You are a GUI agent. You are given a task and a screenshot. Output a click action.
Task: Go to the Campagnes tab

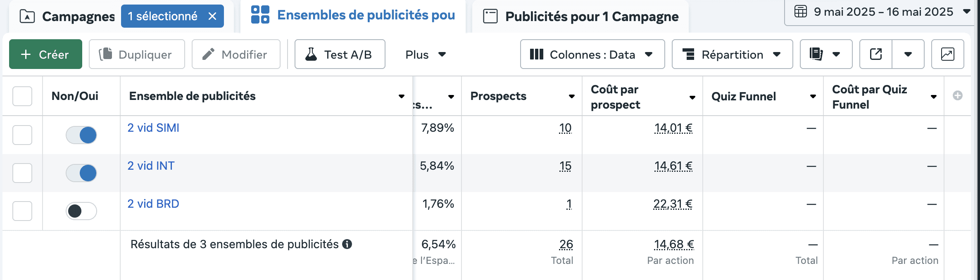tap(67, 17)
